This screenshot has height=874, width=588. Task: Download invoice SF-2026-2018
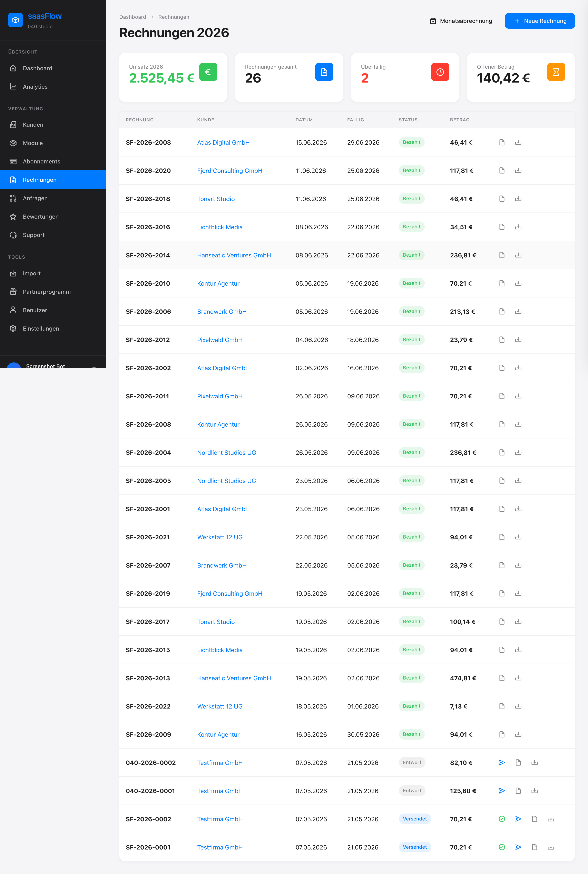518,199
